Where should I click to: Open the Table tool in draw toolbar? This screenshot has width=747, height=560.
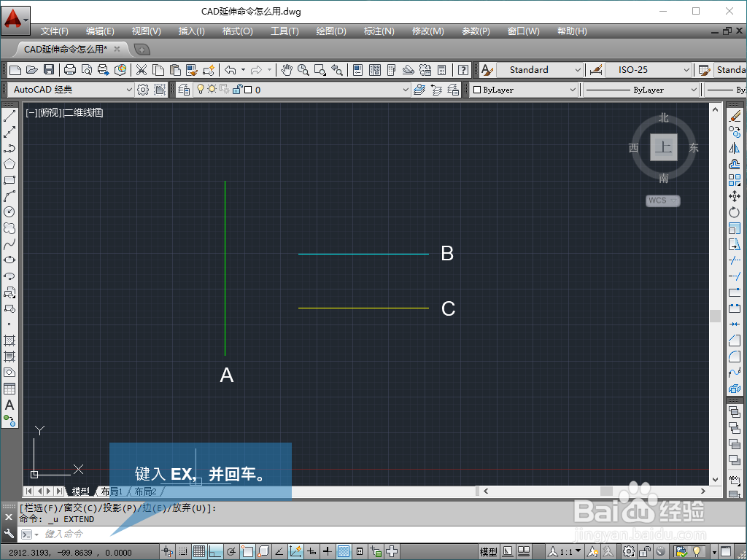[x=9, y=389]
